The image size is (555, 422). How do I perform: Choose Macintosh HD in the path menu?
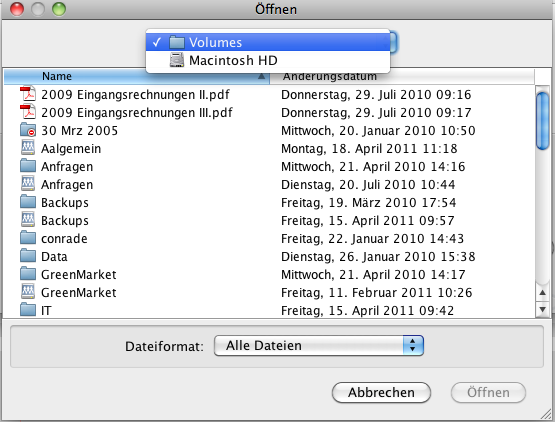268,60
